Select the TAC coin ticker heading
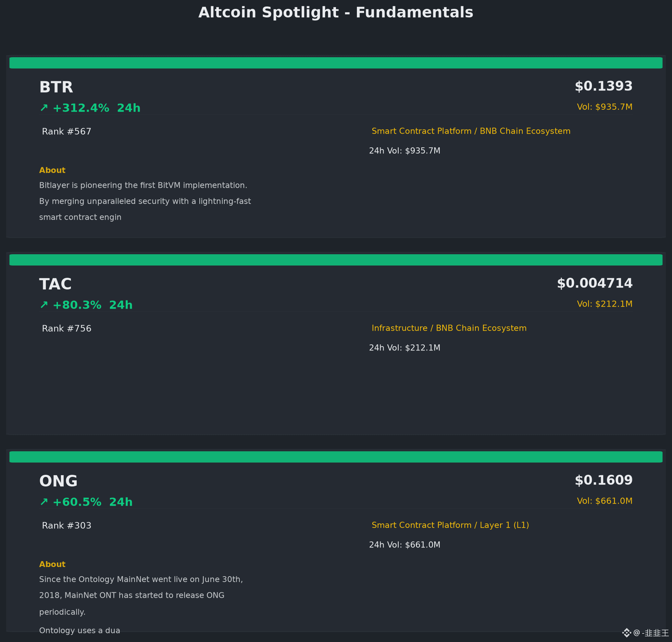The image size is (672, 642). click(55, 284)
